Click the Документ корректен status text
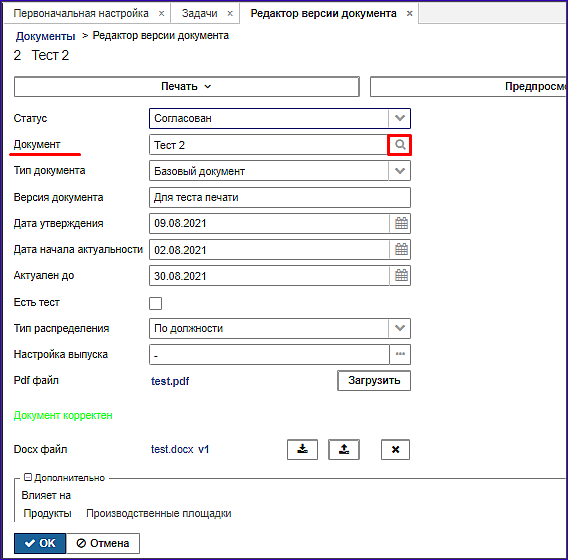Screen dimensions: 568x560 [63, 415]
